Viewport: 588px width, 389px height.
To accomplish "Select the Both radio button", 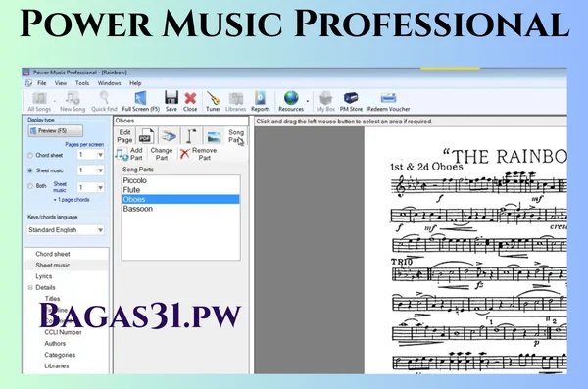I will pos(30,186).
